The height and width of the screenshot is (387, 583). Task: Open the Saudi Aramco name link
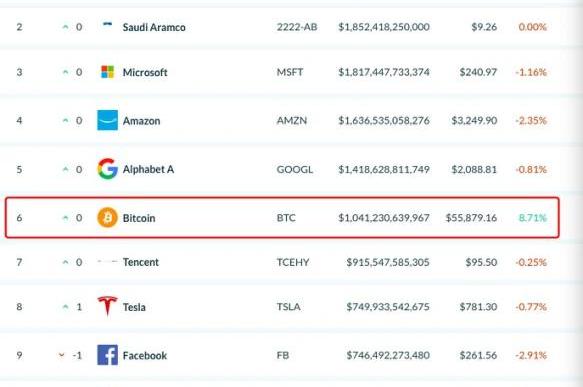154,27
